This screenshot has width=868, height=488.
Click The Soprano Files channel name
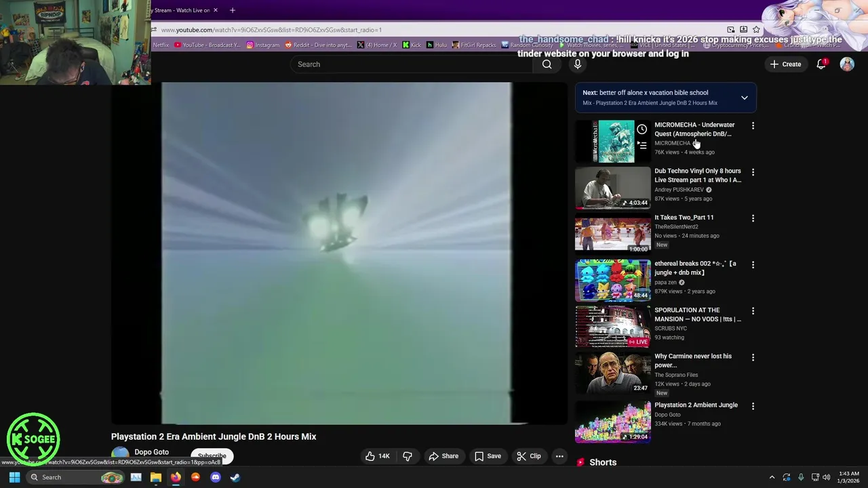point(676,375)
